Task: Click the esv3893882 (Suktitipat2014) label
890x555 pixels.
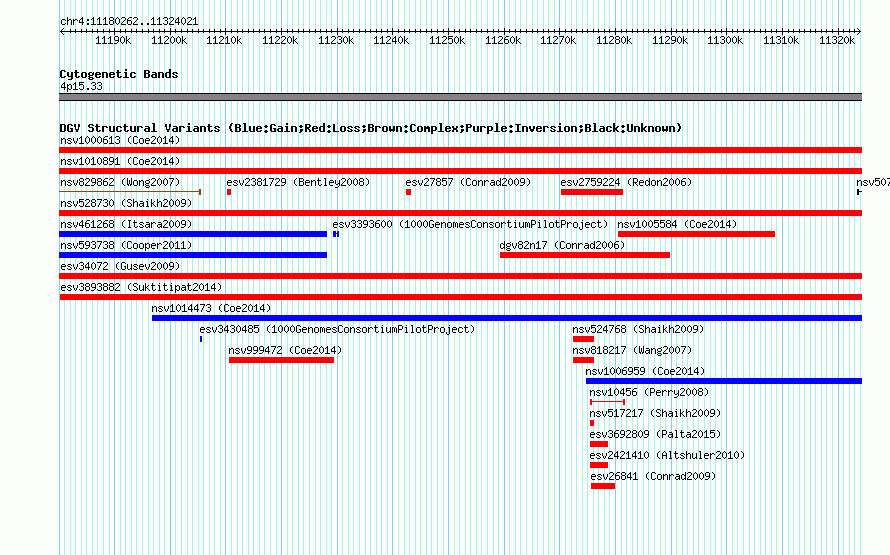Action: (141, 287)
